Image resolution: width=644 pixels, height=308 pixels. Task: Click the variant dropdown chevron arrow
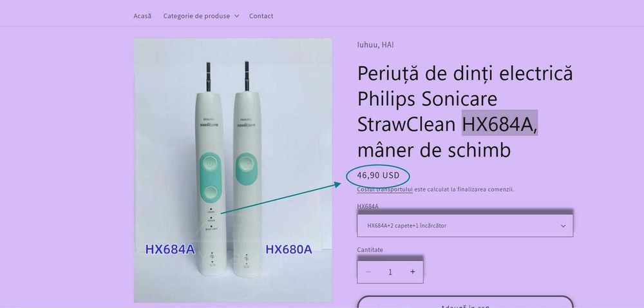pos(563,226)
